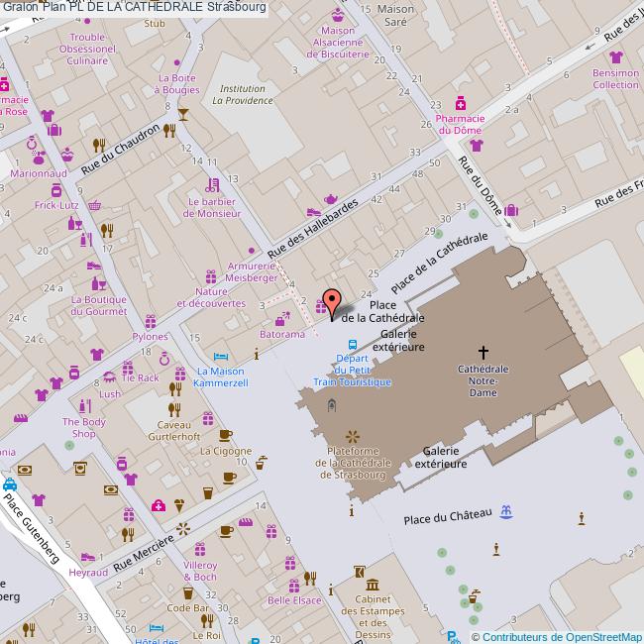
Task: Select the Pharmacie du Dôme pharmacy icon
Action: tap(461, 104)
